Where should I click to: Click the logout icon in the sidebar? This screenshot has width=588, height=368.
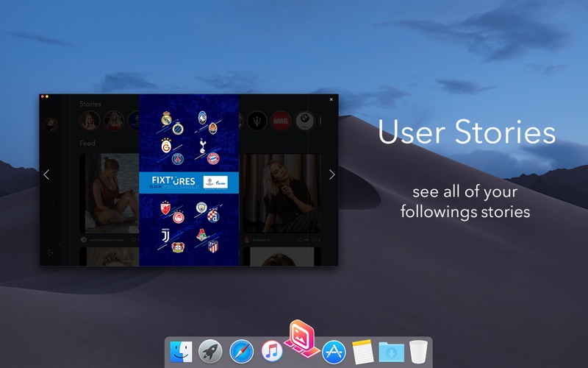point(51,252)
